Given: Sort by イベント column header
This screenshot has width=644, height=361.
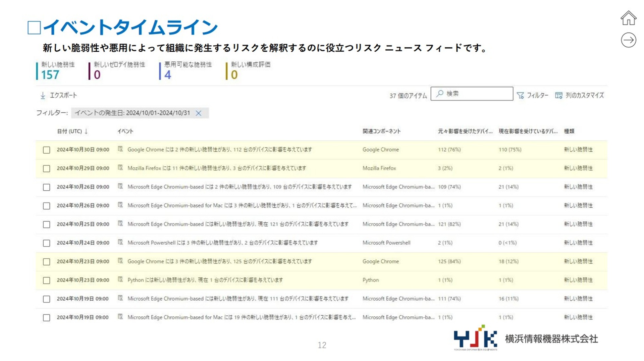Looking at the screenshot, I should click(125, 131).
